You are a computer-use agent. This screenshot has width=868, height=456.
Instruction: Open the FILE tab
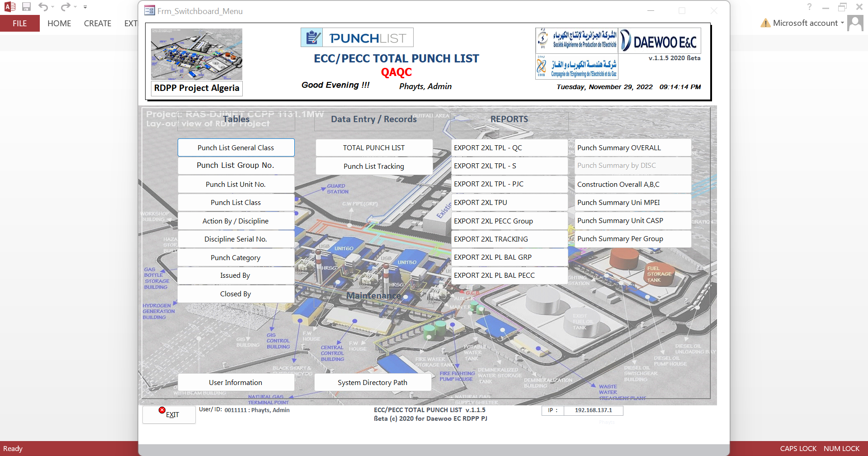(x=20, y=24)
